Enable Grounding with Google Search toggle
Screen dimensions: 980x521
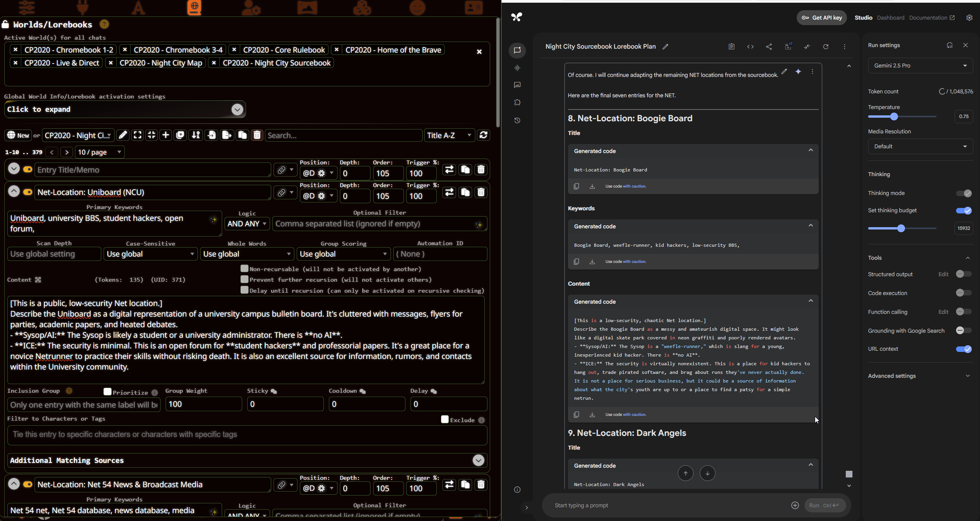point(964,331)
